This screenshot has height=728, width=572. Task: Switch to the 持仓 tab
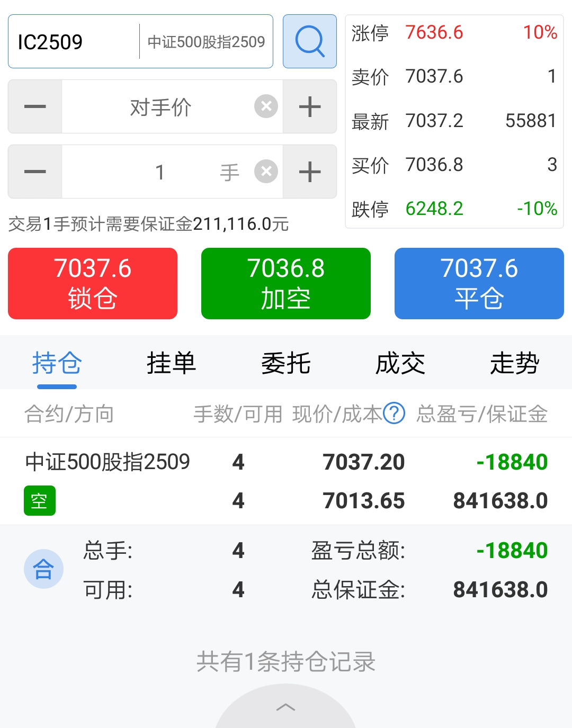click(x=57, y=363)
